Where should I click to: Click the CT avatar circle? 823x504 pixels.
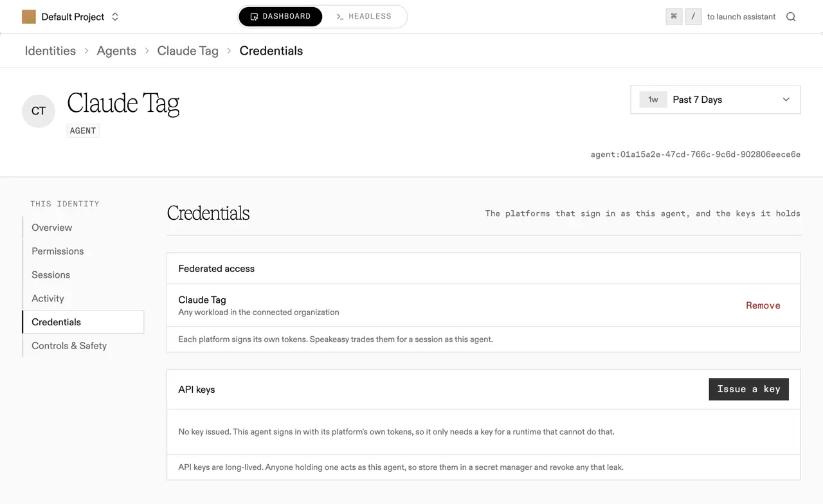39,111
